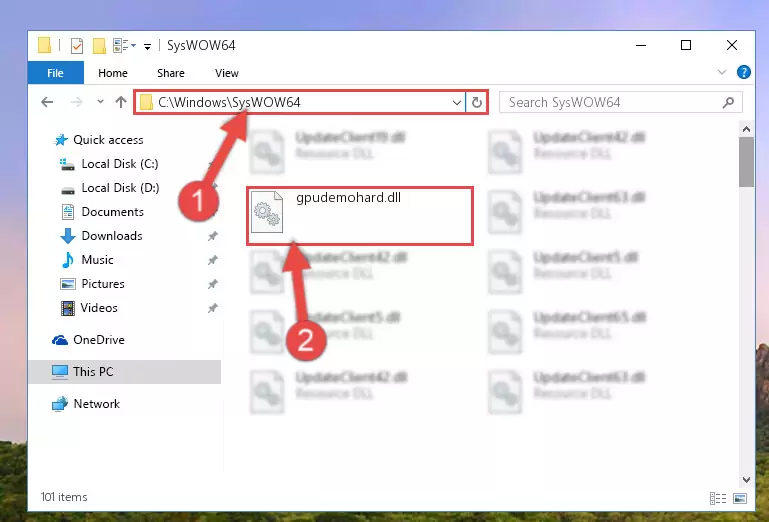Click the Local Disk (D:) drive icon
The height and width of the screenshot is (522, 769).
tap(68, 190)
